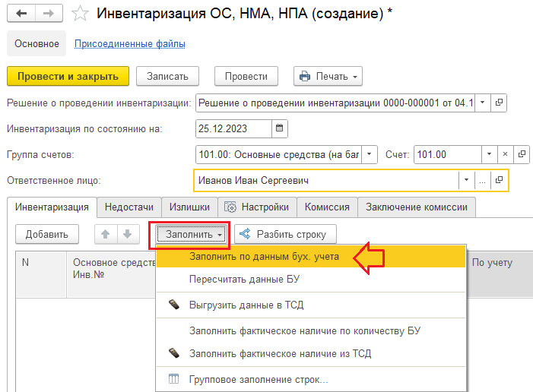533x392 pixels.
Task: Open the Печать dropdown button
Action: point(328,77)
